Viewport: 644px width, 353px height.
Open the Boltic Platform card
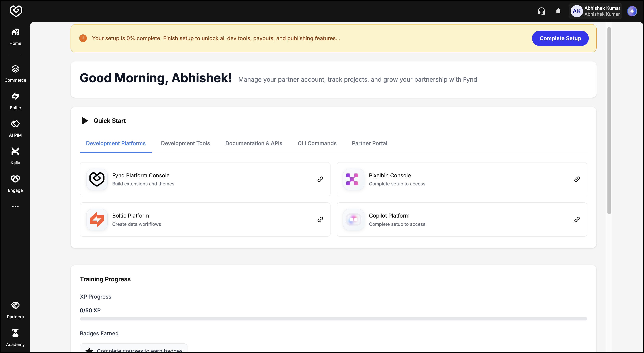pos(205,219)
